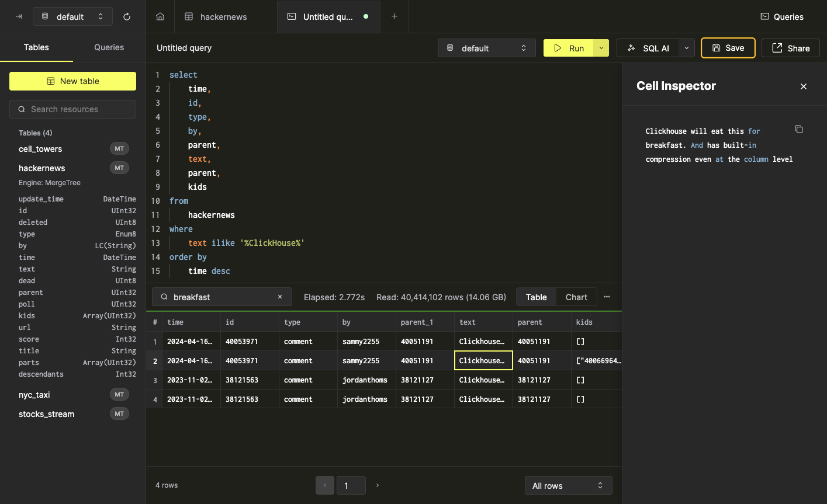Expand the Run button dropdown arrow
The width and height of the screenshot is (827, 504).
[601, 48]
